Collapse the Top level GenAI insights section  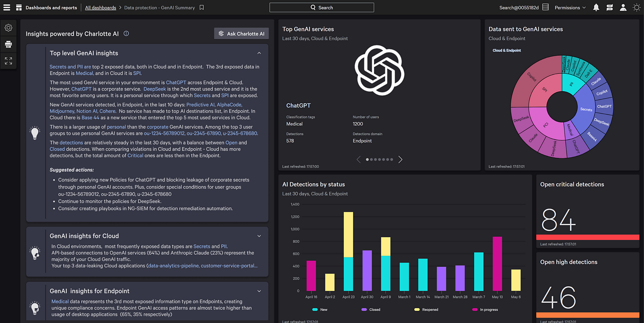[259, 53]
